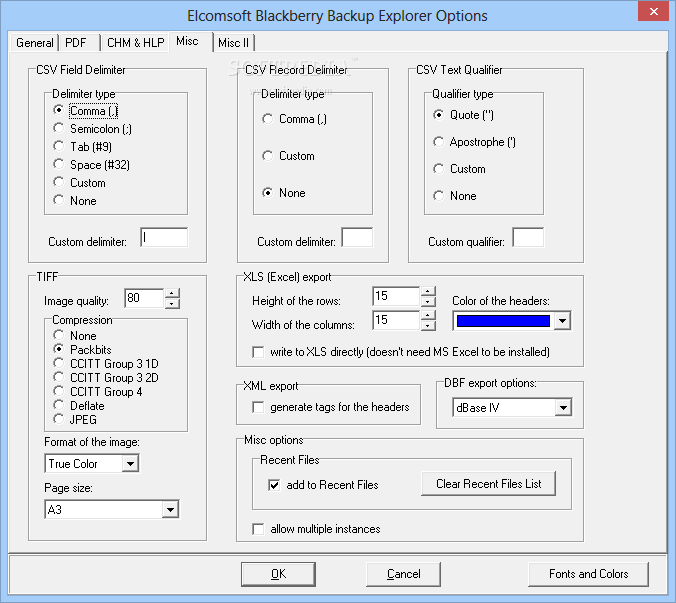
Task: Open the dBase IV format dropdown
Action: 563,408
